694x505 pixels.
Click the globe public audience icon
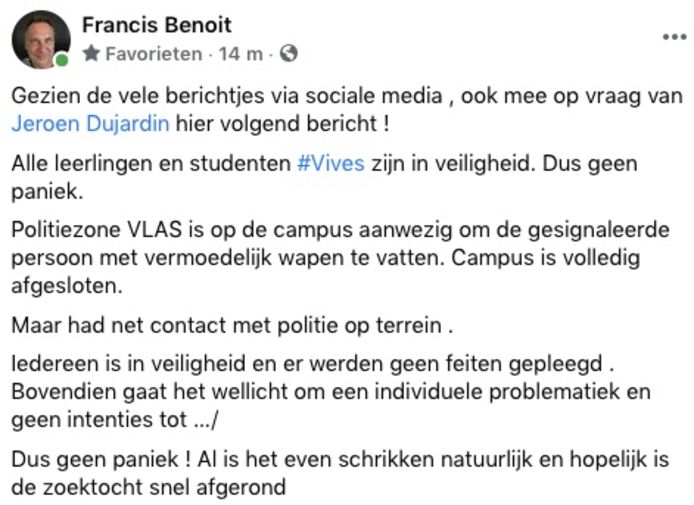(x=289, y=54)
